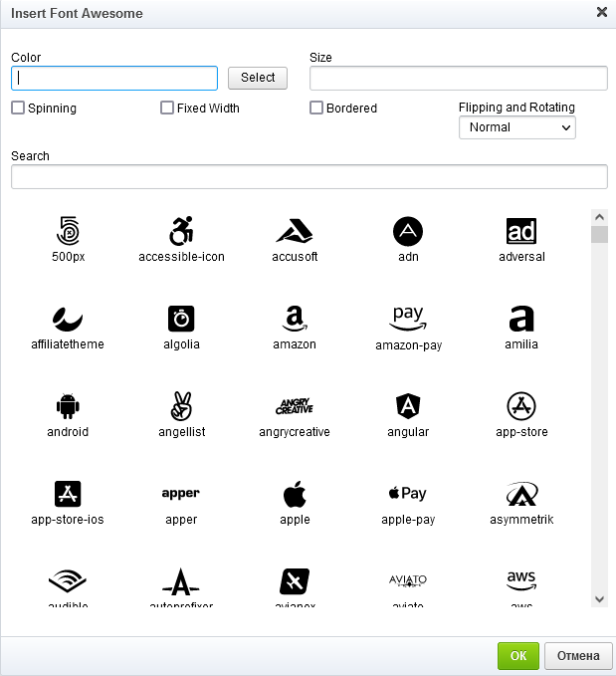The height and width of the screenshot is (676, 616).
Task: Click into the Size text field
Action: [x=458, y=79]
